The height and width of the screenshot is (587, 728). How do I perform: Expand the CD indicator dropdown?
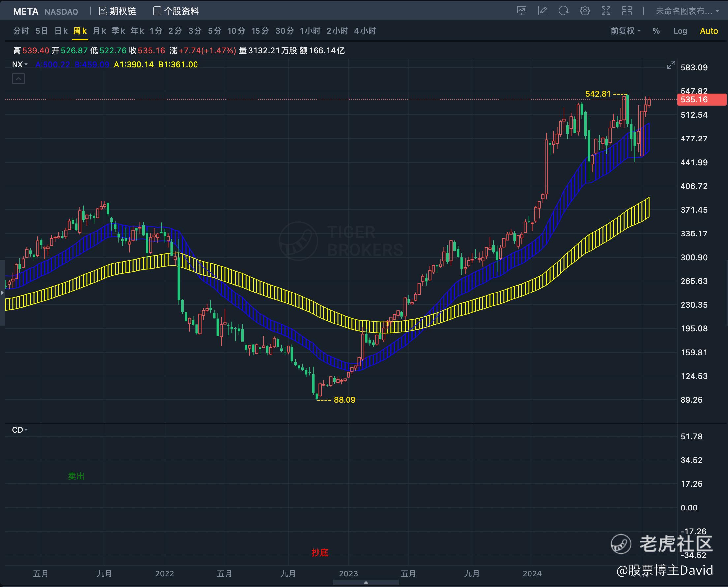tap(19, 430)
